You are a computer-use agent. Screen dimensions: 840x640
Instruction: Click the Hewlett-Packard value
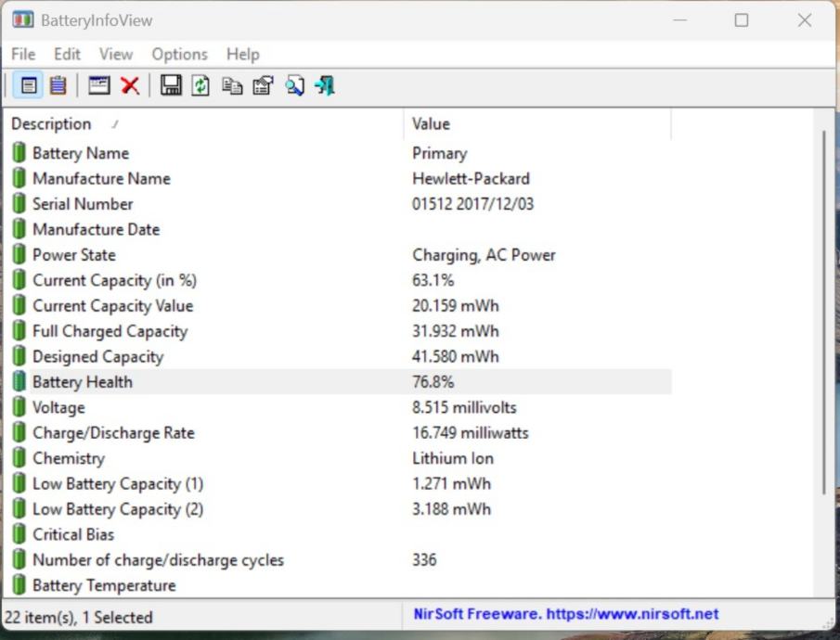471,178
